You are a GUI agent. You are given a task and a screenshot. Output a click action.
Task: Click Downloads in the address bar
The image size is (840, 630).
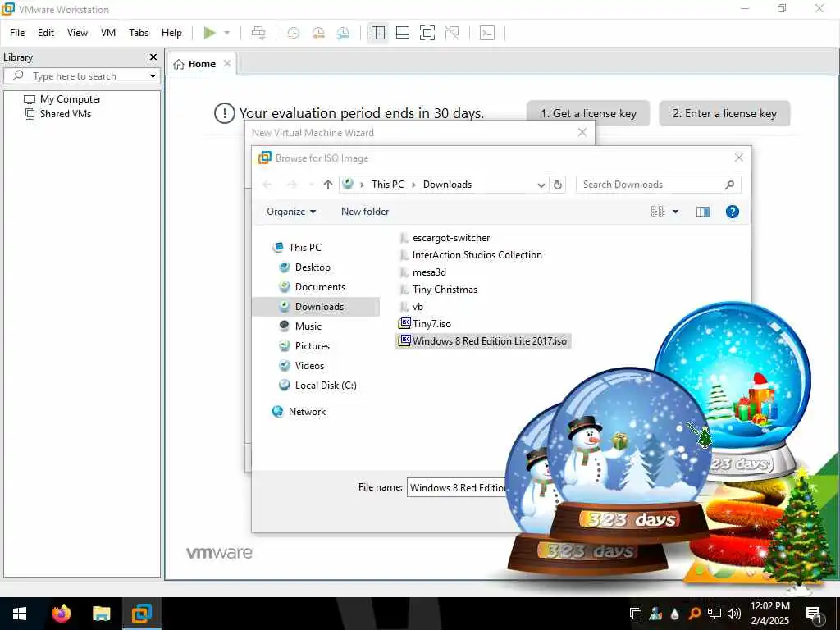pyautogui.click(x=447, y=185)
